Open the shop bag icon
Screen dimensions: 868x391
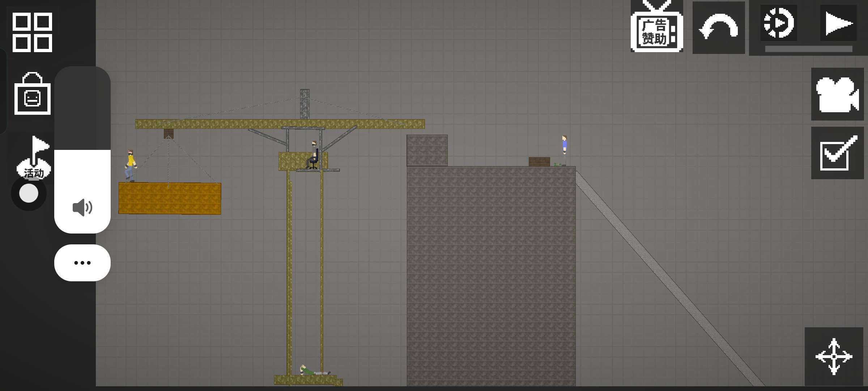(32, 94)
